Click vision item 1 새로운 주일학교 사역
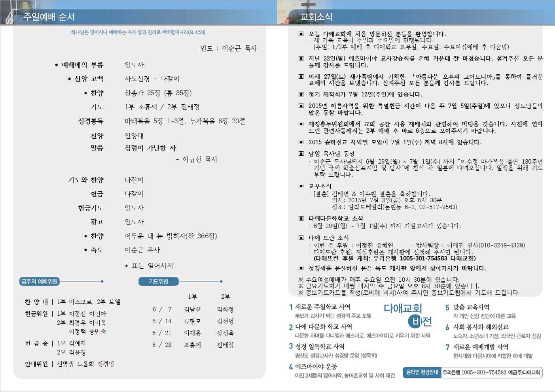The height and width of the screenshot is (392, 555). coord(320,307)
